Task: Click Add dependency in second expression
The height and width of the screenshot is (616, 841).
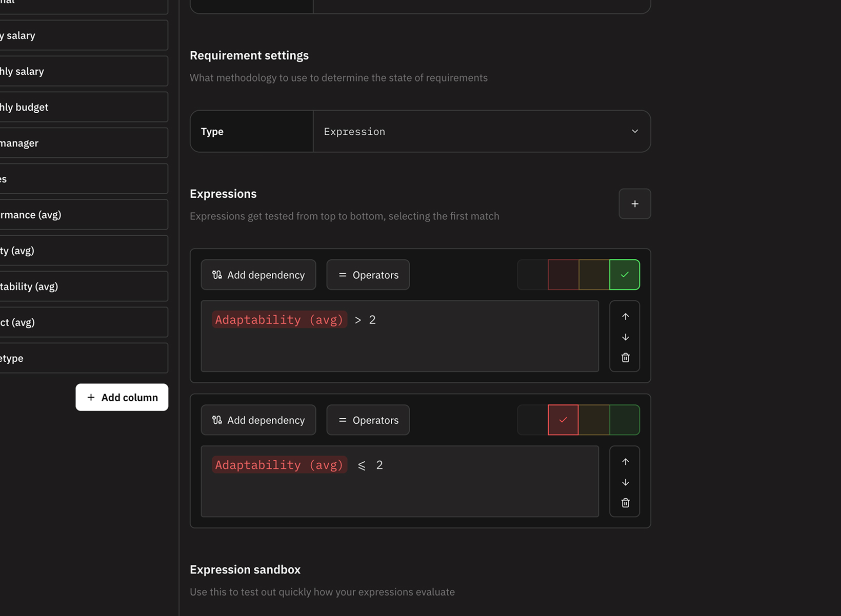Action: coord(258,420)
